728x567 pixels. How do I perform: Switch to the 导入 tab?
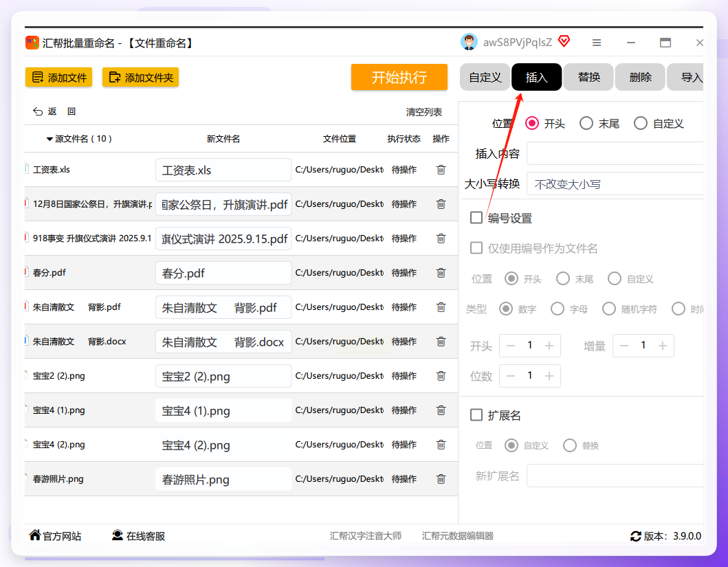click(x=685, y=77)
